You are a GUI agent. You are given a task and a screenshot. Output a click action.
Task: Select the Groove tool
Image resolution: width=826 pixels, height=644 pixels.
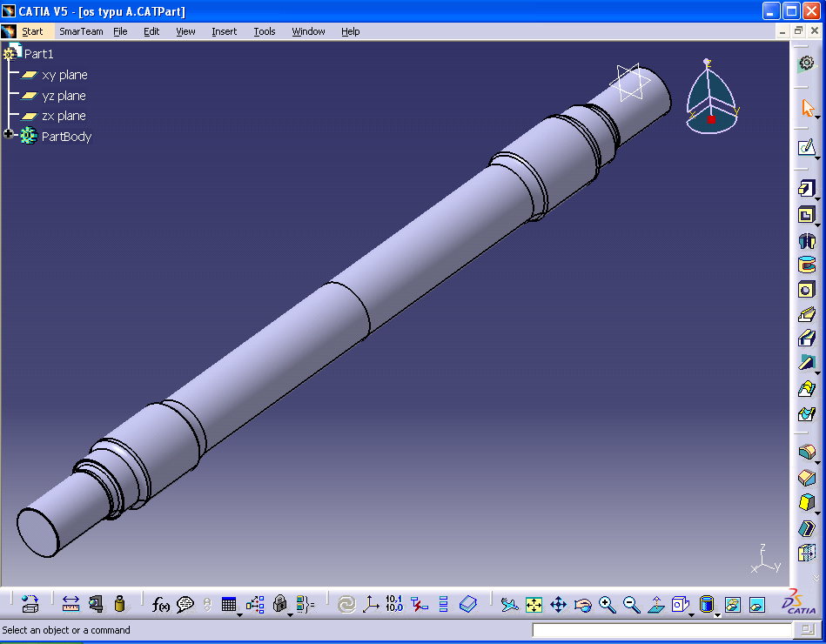[x=807, y=265]
